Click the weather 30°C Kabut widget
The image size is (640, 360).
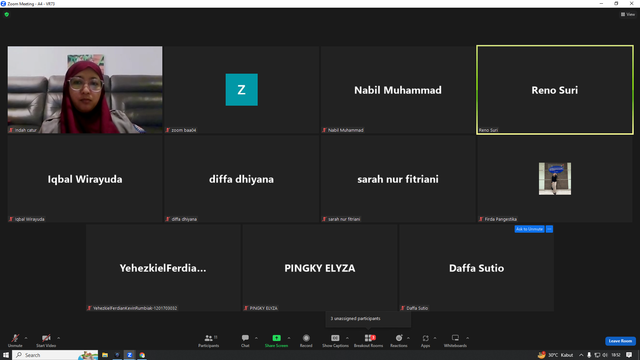(556, 355)
